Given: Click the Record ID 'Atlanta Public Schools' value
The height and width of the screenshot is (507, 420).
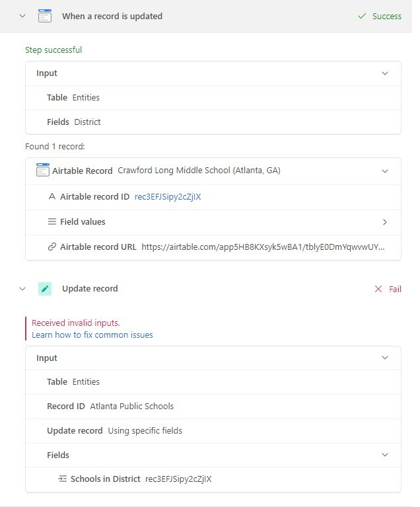Looking at the screenshot, I should (x=132, y=406).
